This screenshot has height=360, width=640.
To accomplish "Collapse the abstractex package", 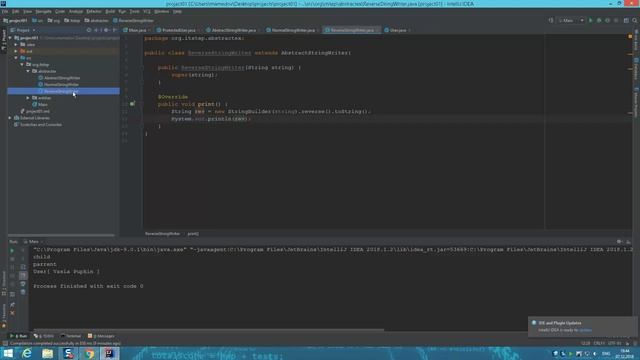I will coord(28,71).
